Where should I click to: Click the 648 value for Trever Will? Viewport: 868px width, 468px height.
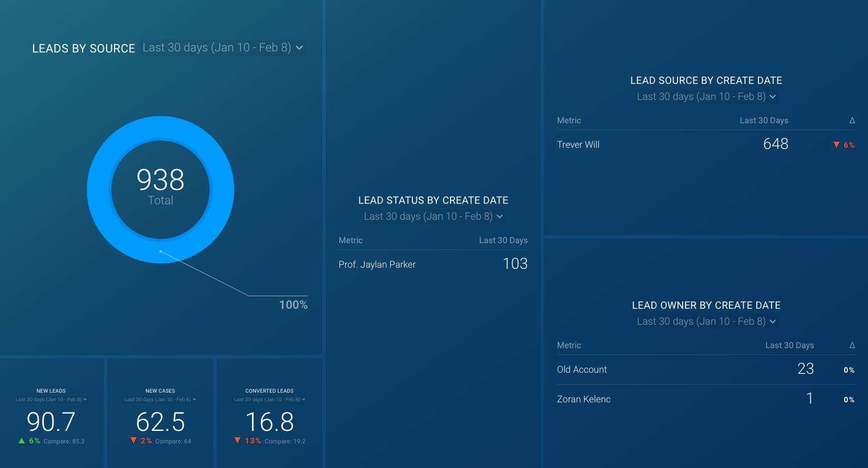[x=776, y=144]
